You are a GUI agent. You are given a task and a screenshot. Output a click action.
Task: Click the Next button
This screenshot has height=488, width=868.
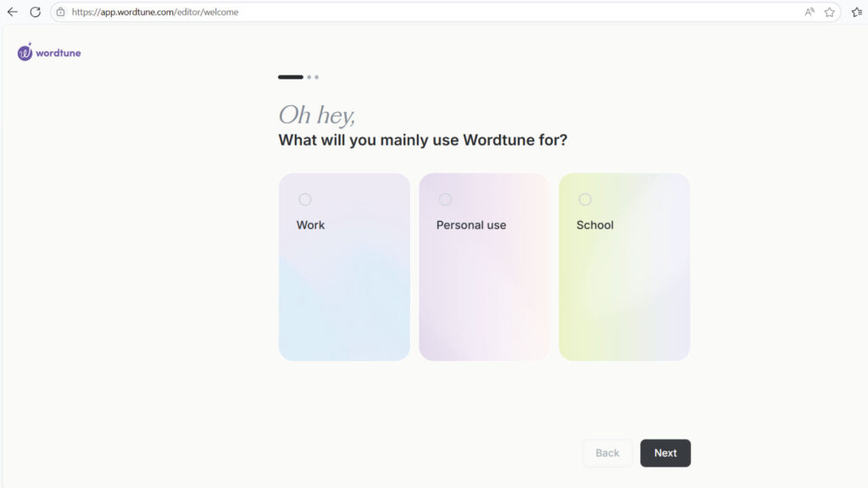coord(665,453)
